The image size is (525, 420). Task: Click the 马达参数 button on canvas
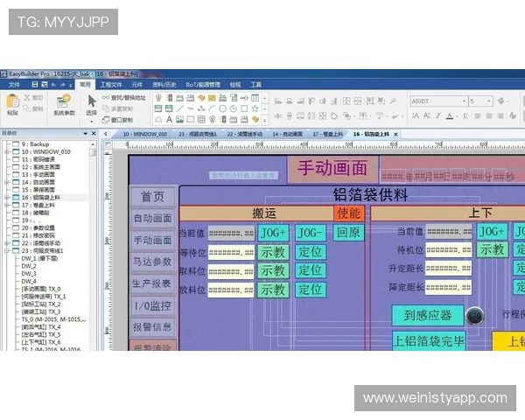[152, 262]
